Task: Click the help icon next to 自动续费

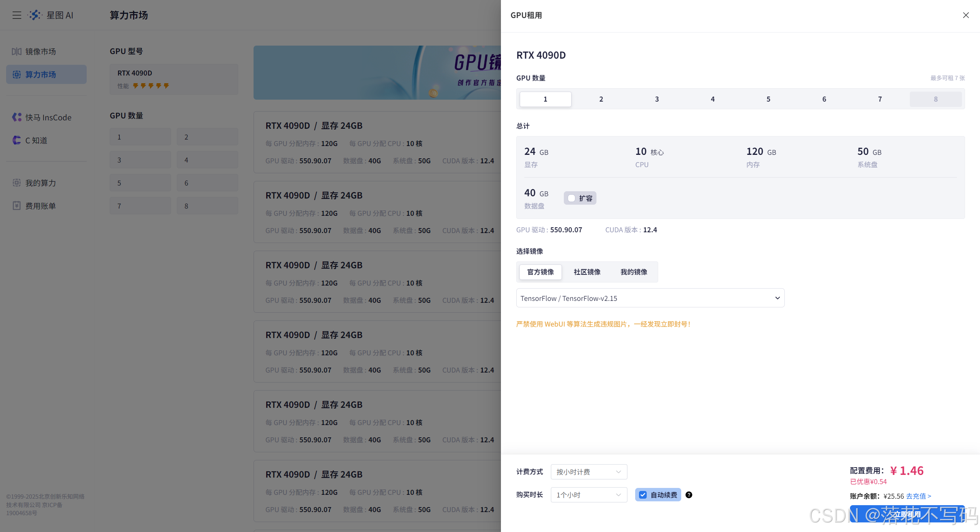Action: pyautogui.click(x=688, y=495)
